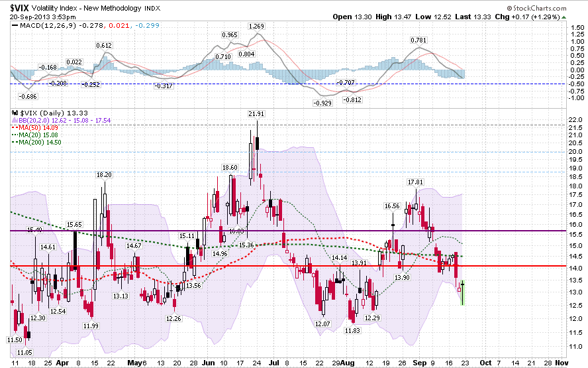Click the 'Volatility Index - New Methodology' title

coord(86,8)
